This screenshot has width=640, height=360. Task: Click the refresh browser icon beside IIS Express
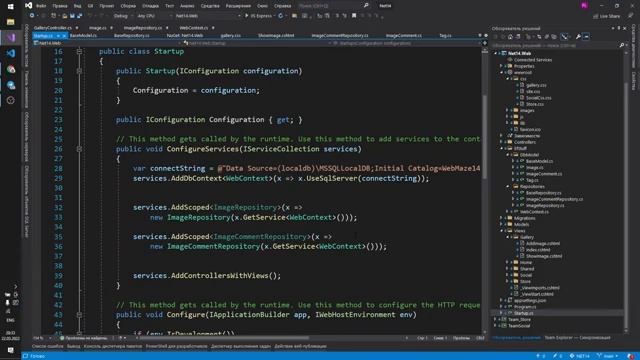tap(280, 16)
